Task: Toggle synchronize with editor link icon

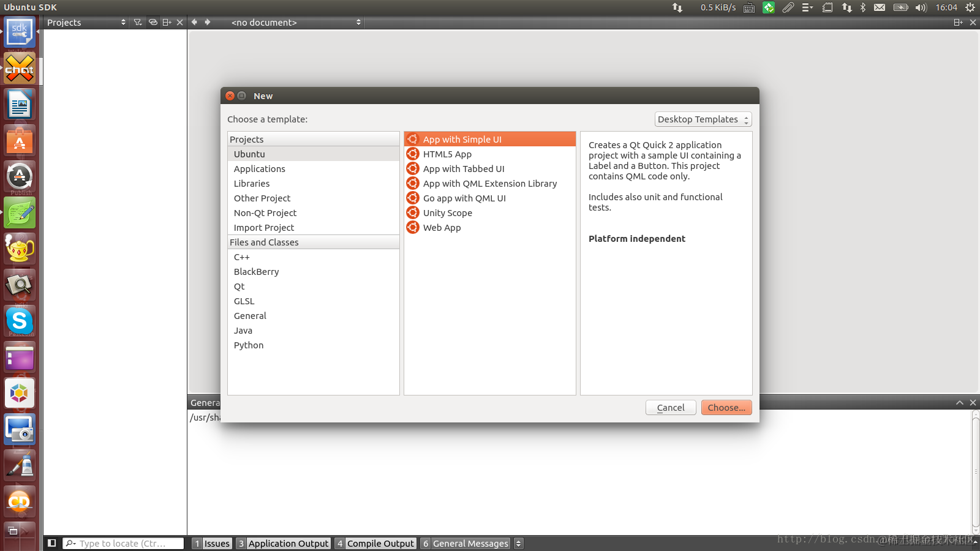Action: [153, 22]
